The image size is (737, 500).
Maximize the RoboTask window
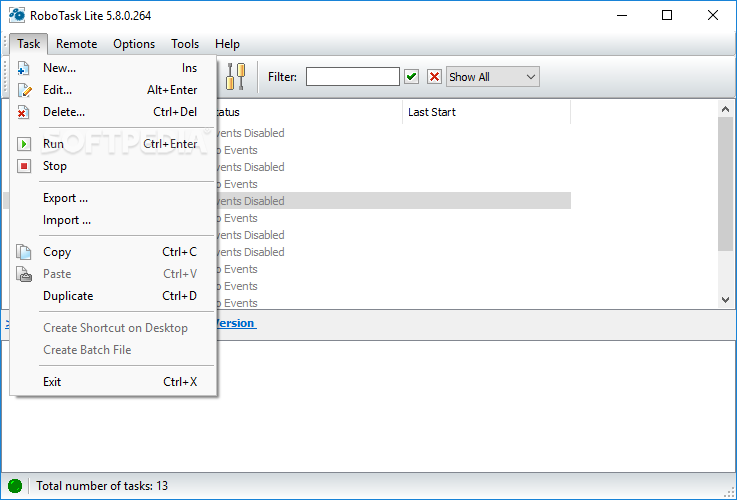click(x=666, y=15)
